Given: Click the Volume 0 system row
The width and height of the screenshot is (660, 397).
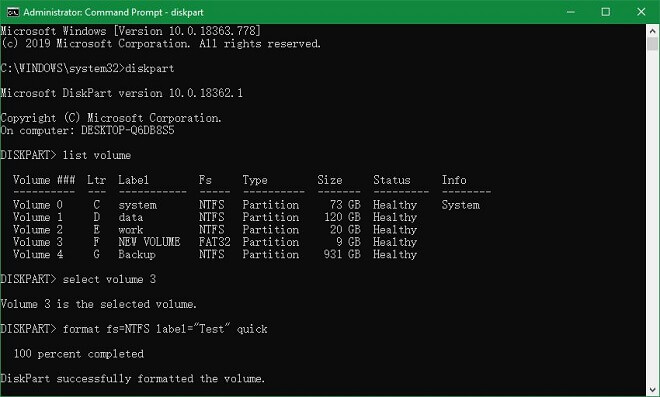Looking at the screenshot, I should click(x=247, y=205).
